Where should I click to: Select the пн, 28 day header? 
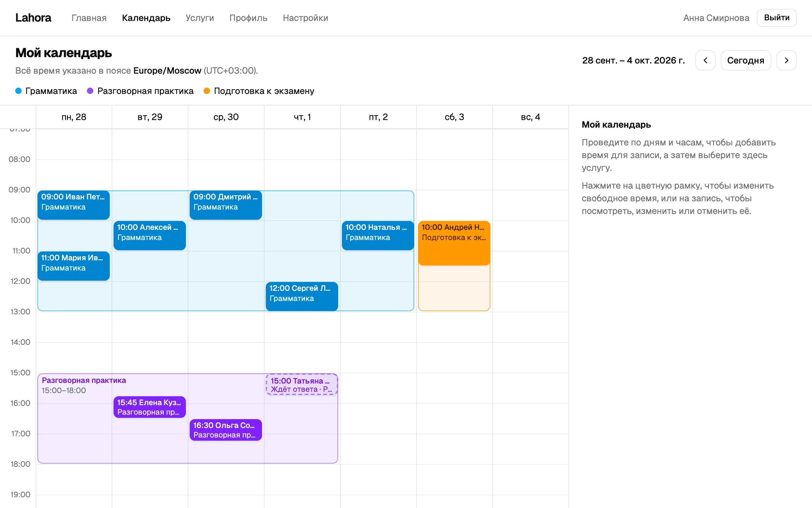point(74,117)
